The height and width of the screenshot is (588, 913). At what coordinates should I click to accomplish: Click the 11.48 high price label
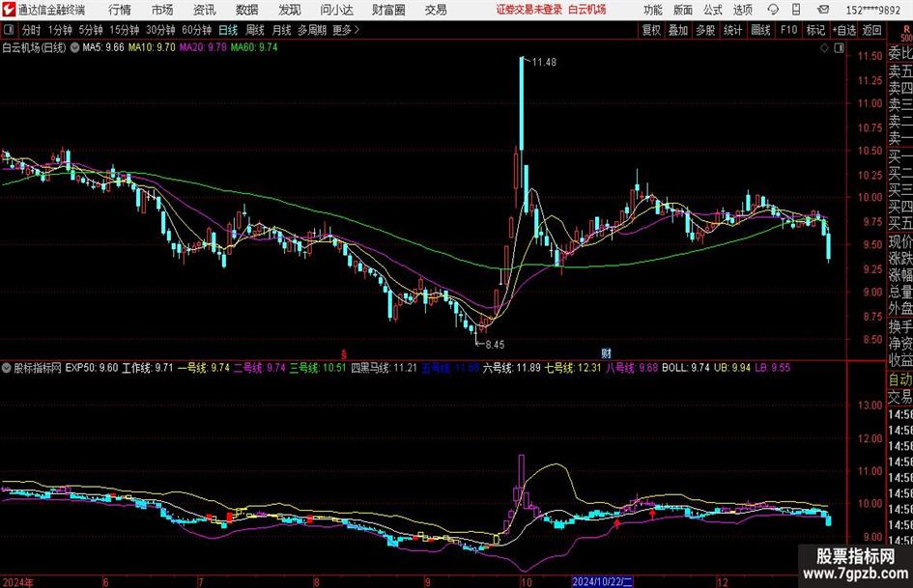(544, 63)
